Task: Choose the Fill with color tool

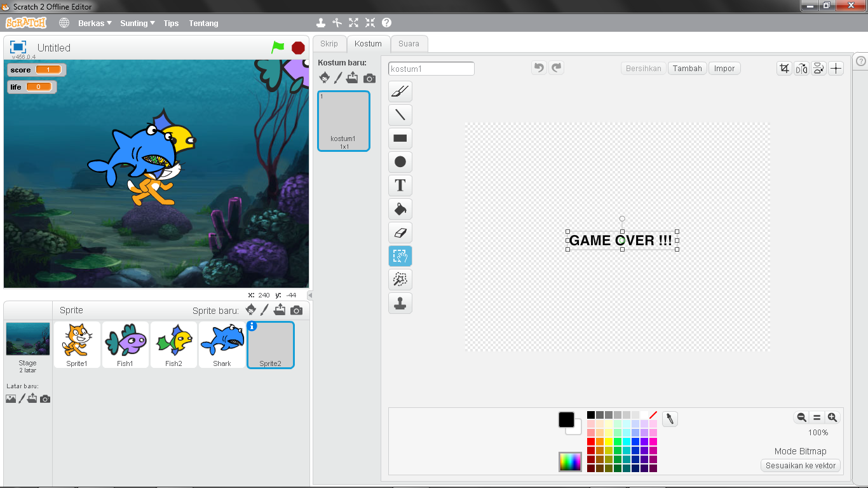Action: pos(400,208)
